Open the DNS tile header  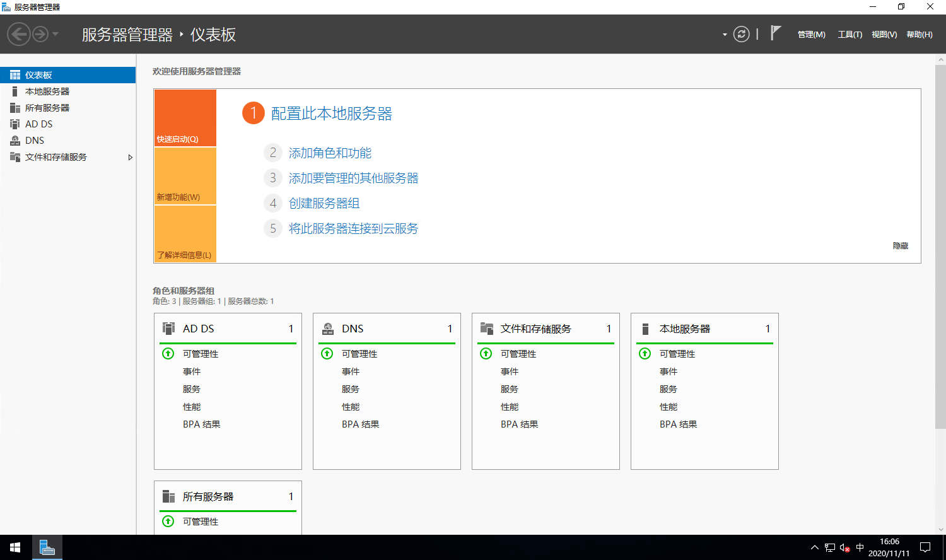pyautogui.click(x=387, y=329)
